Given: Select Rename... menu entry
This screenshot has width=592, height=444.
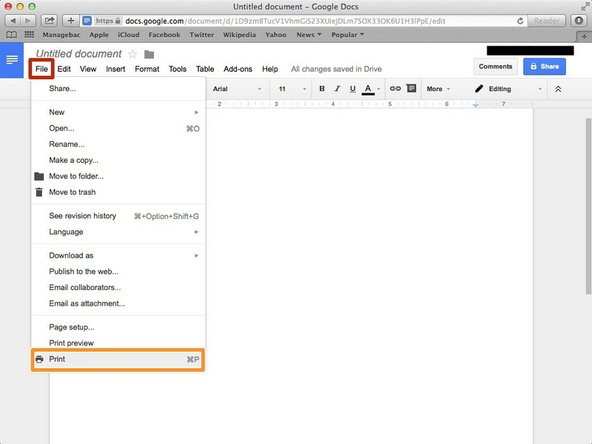Looking at the screenshot, I should [x=118, y=144].
